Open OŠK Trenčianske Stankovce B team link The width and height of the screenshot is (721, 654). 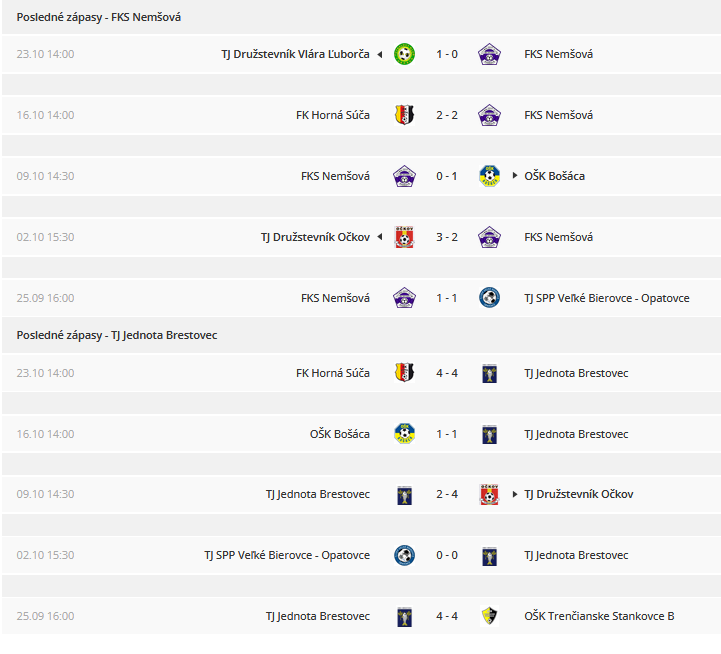point(599,616)
